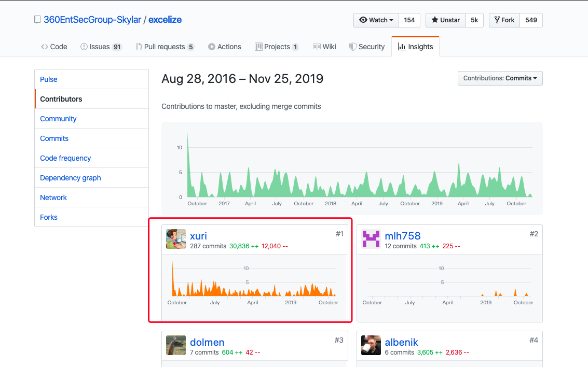The image size is (588, 367).
Task: Click albenik's avatar image
Action: [371, 345]
